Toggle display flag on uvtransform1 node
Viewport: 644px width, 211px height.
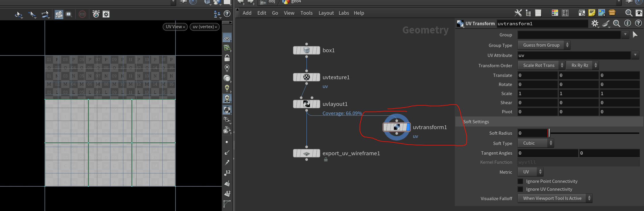click(x=408, y=127)
